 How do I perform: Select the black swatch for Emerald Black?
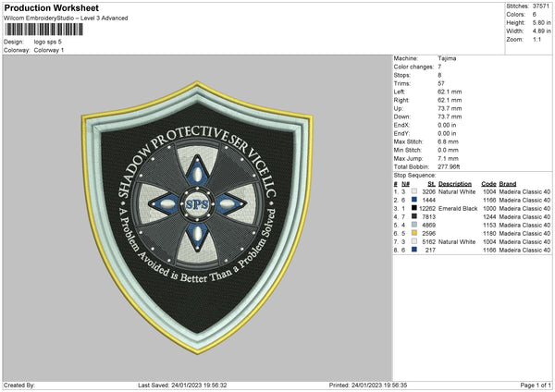(414, 208)
